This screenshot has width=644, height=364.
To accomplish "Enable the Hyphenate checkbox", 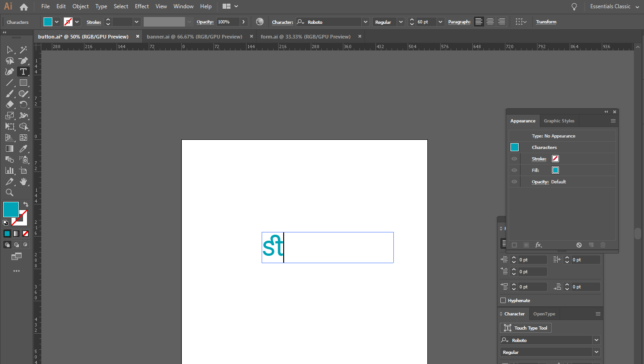I will pos(503,300).
